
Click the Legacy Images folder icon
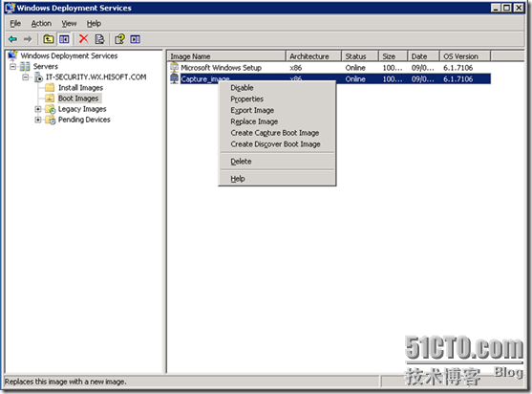point(50,109)
